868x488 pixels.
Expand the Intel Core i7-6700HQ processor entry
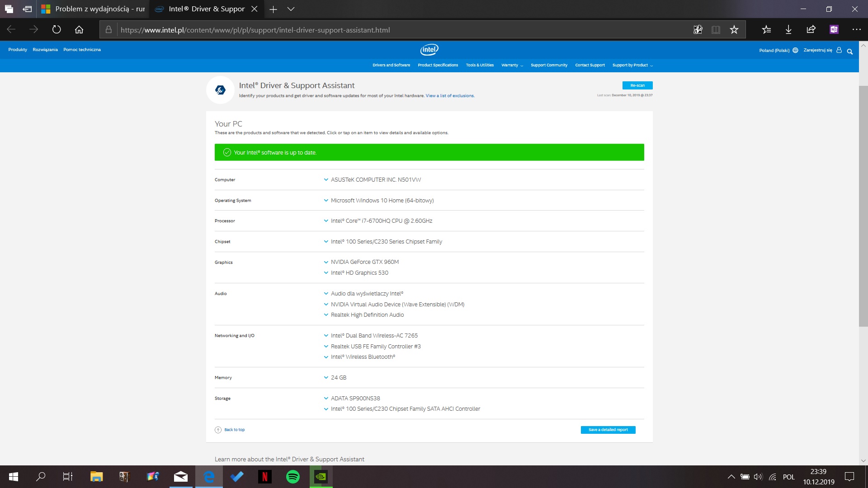tap(381, 221)
